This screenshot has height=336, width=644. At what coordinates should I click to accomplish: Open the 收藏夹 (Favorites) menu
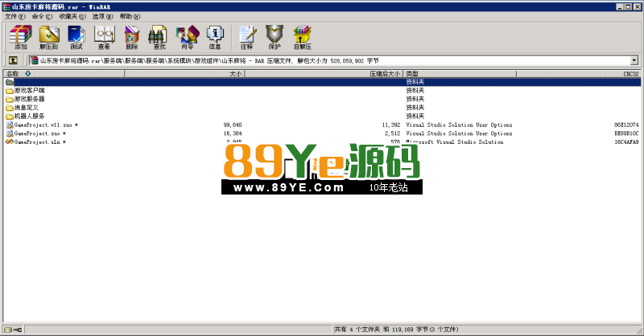coord(72,16)
